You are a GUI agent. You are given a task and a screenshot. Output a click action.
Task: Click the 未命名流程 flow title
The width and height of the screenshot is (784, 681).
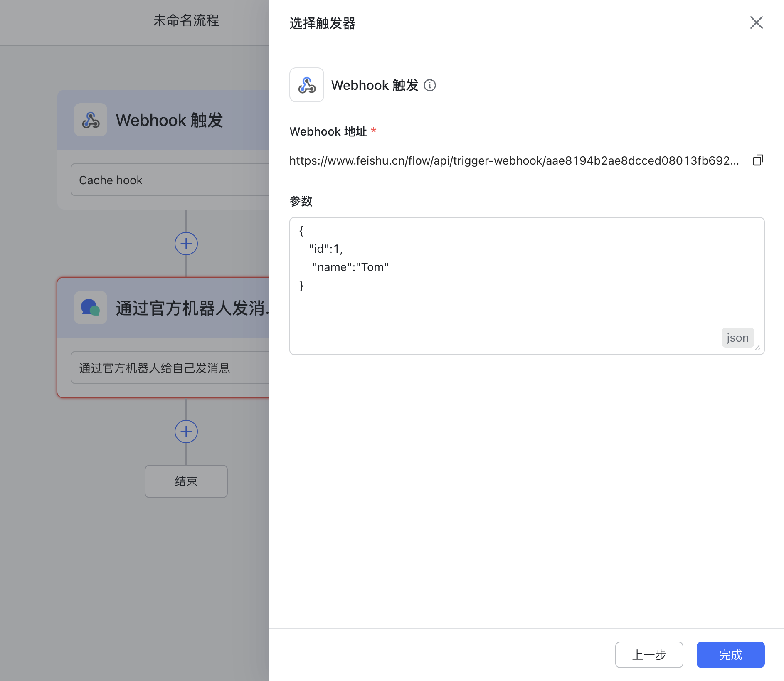click(x=186, y=20)
